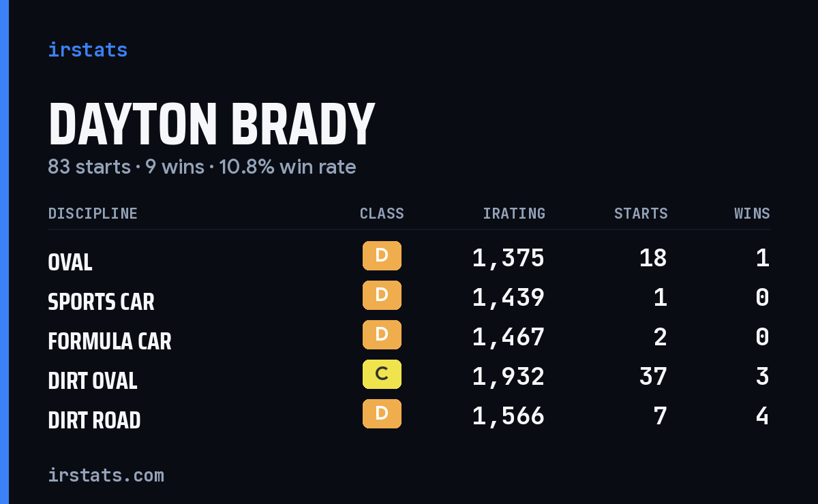
Task: Sort by the WINS column header
Action: (752, 214)
